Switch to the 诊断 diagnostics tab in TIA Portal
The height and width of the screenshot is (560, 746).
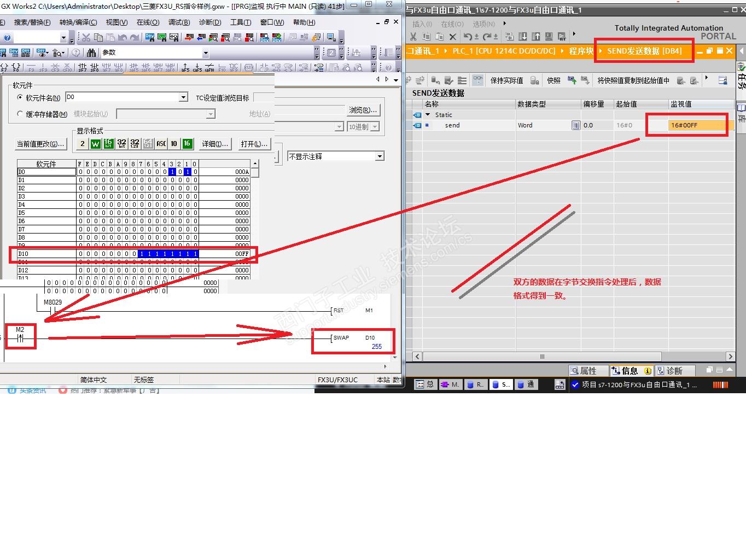(x=674, y=371)
